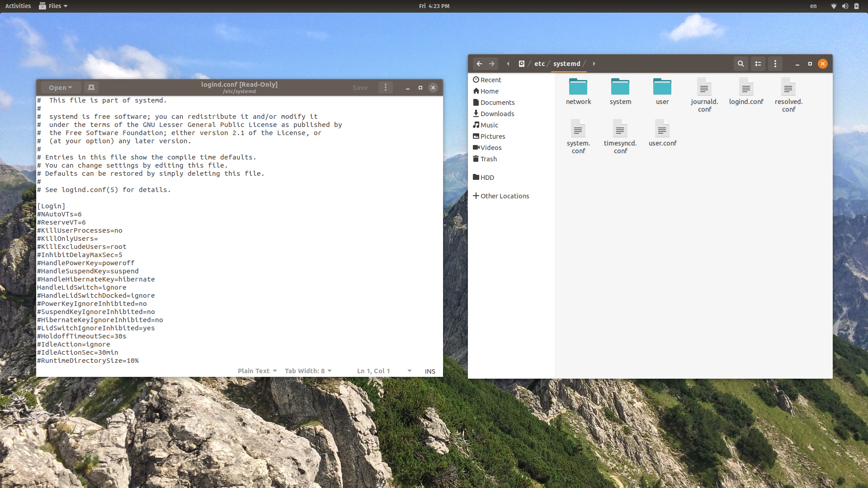Click the #HoldoffTimeoutSec=30s line
This screenshot has width=868, height=488.
point(82,336)
